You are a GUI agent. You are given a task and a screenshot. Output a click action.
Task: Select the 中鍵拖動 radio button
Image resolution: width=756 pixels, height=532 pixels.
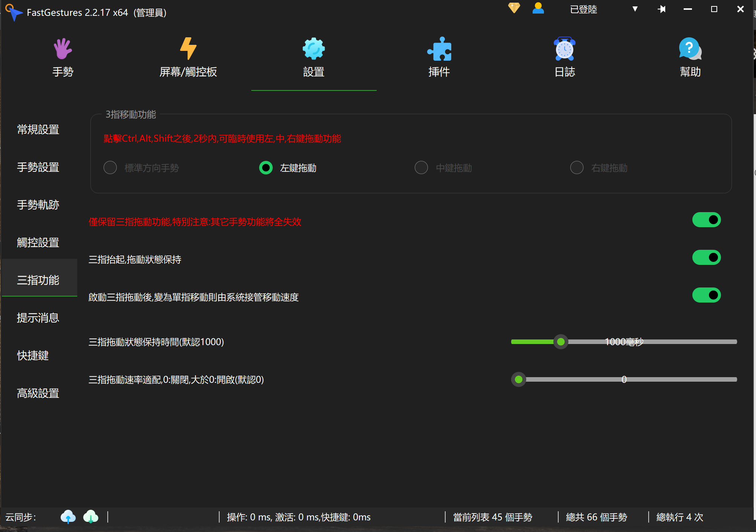[x=421, y=168]
